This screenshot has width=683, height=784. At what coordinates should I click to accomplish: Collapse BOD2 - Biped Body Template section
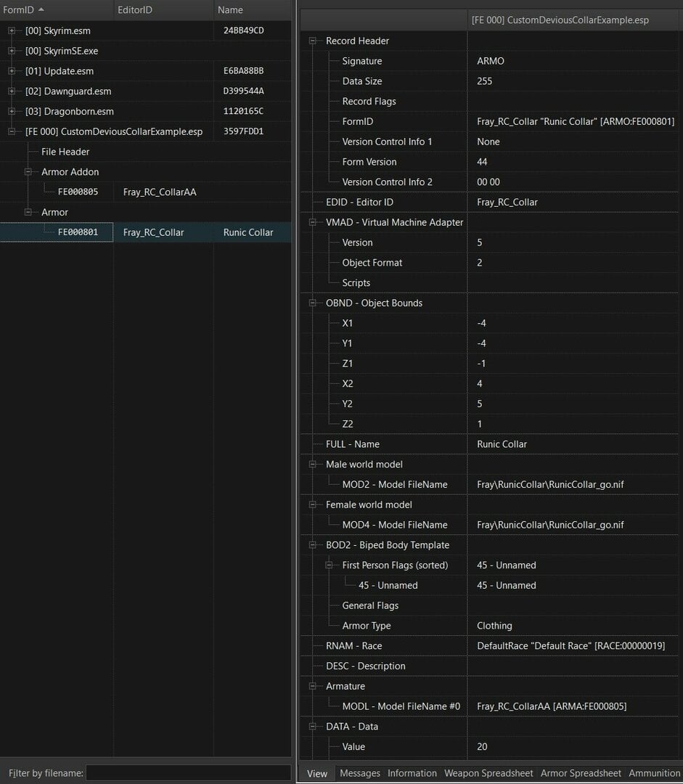[x=313, y=544]
